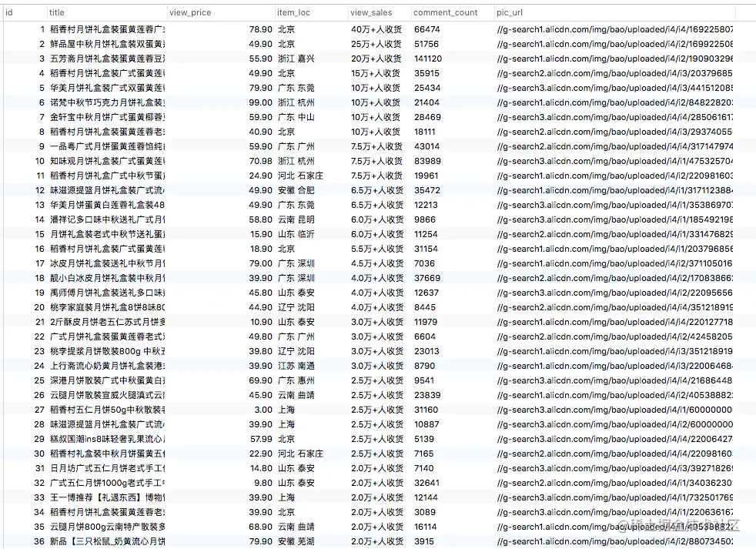Select the 20万+人收货 cell in row 3
Viewport: 756px width, 549px height.
376,59
